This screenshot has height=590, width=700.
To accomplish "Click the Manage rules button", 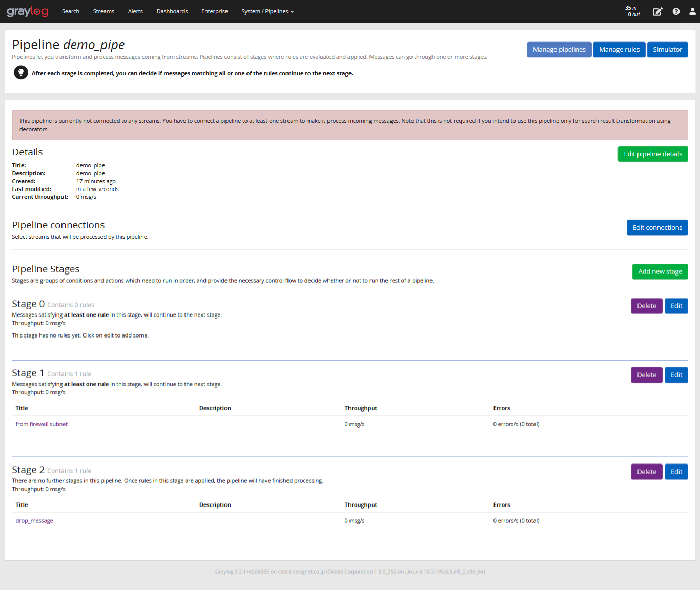I will pyautogui.click(x=619, y=50).
